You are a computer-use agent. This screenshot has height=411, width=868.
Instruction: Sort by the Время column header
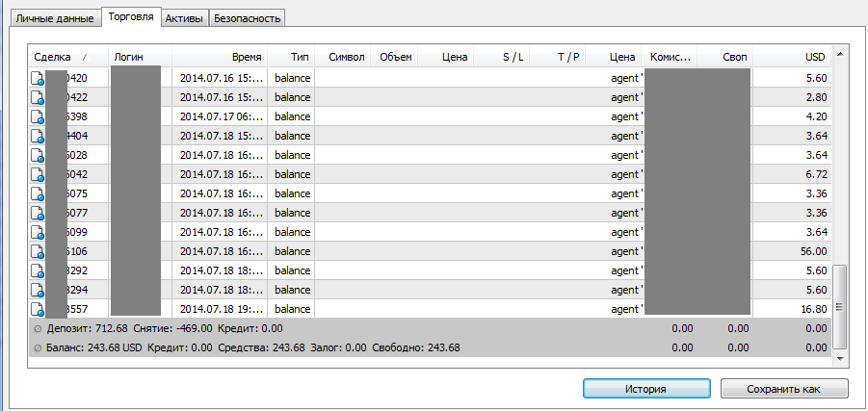click(x=218, y=57)
